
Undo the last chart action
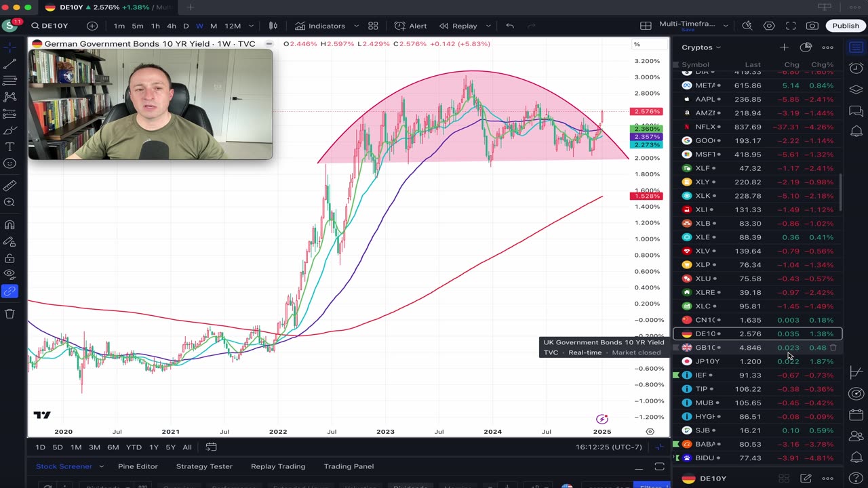click(x=510, y=26)
